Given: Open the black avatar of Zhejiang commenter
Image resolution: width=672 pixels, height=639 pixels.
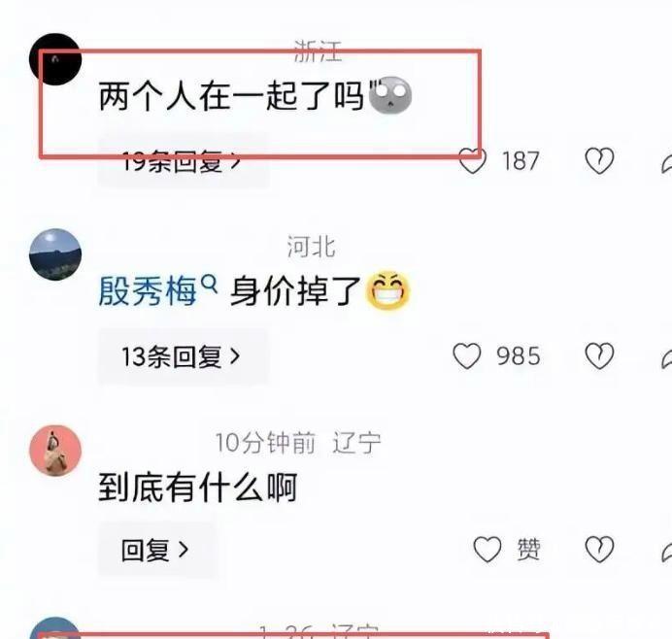Looking at the screenshot, I should click(55, 59).
